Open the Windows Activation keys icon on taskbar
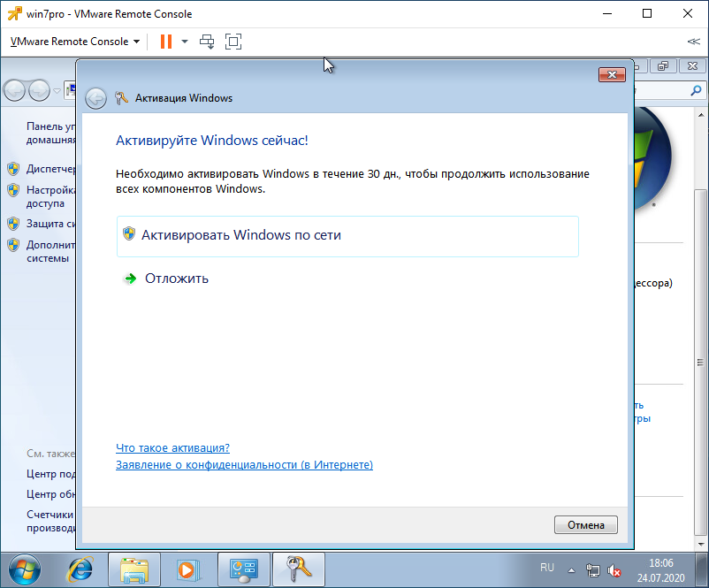Screen dimensions: 709x588 (x=298, y=570)
